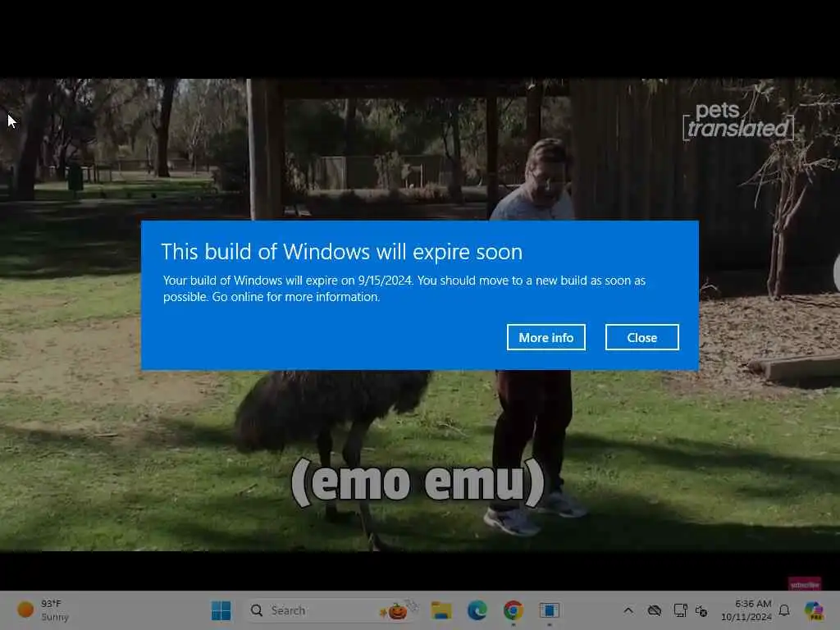
Task: Launch Microsoft Edge from the taskbar
Action: pos(477,610)
